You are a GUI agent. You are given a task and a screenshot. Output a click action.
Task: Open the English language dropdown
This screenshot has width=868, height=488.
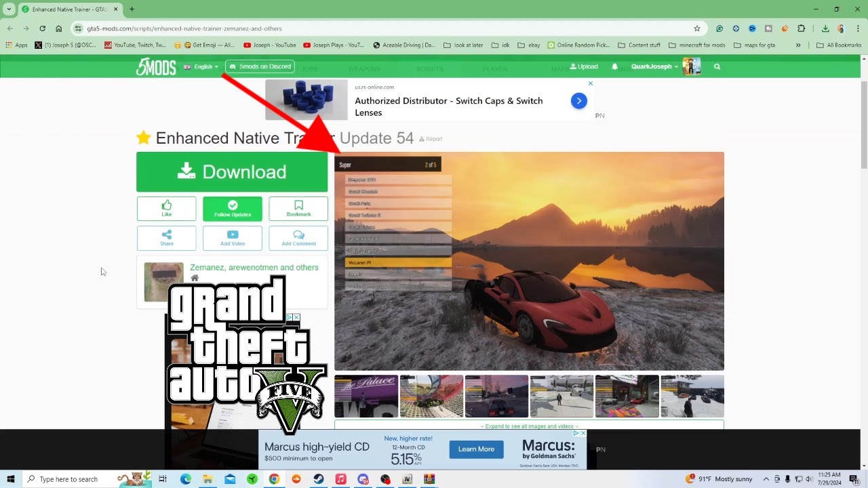tap(201, 66)
